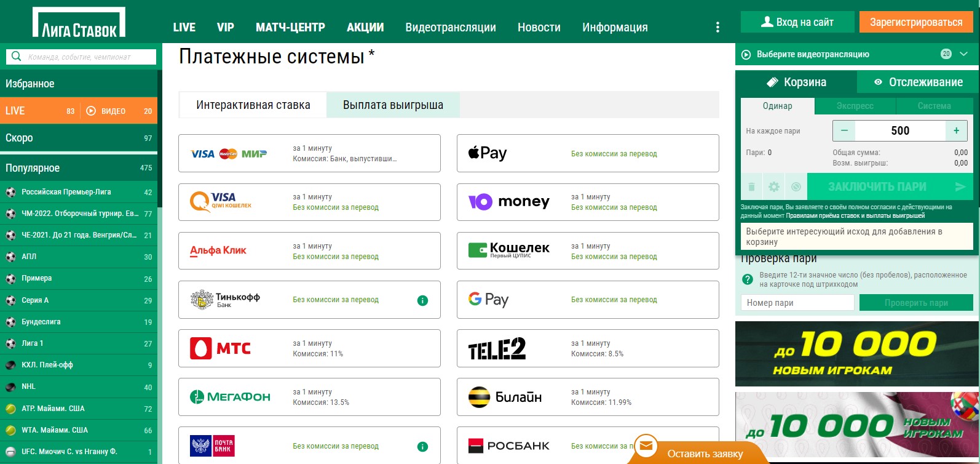980x464 pixels.
Task: Open rules link Правилами приёма ставок
Action: pos(855,215)
